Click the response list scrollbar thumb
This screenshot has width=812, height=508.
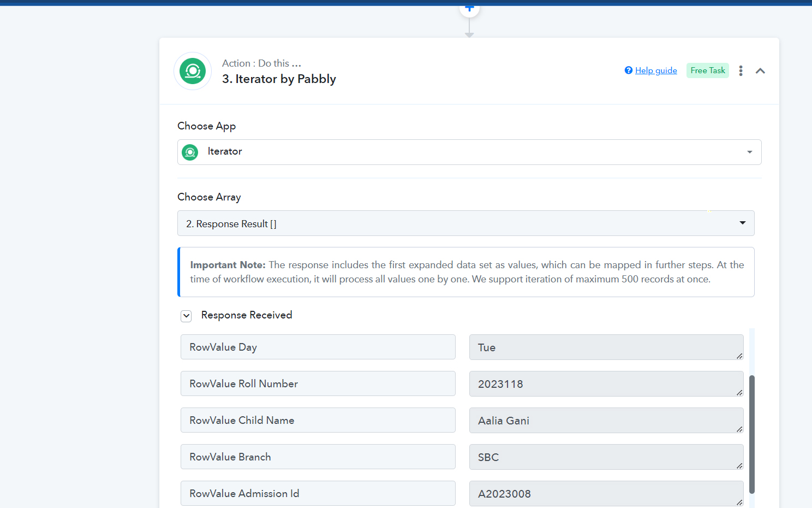click(752, 435)
